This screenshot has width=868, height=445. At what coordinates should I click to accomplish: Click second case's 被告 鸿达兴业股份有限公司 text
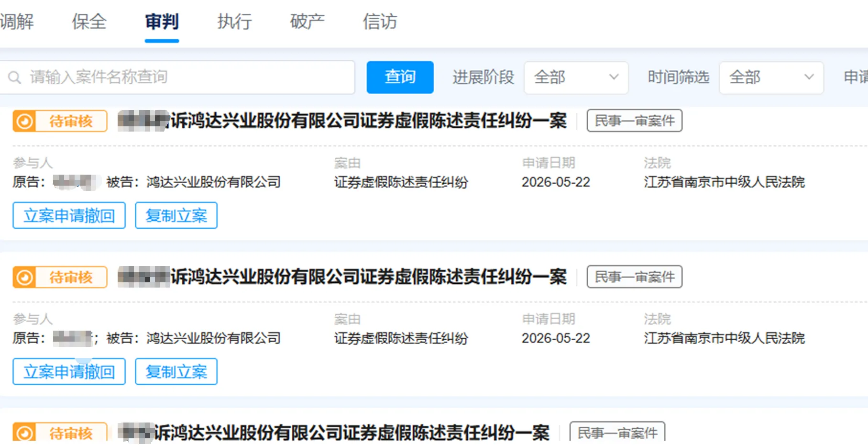[x=194, y=338]
